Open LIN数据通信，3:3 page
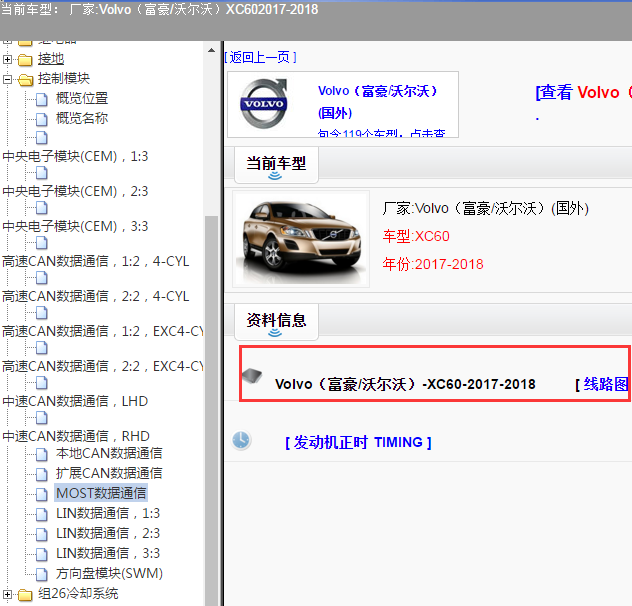This screenshot has width=632, height=606. 108,553
